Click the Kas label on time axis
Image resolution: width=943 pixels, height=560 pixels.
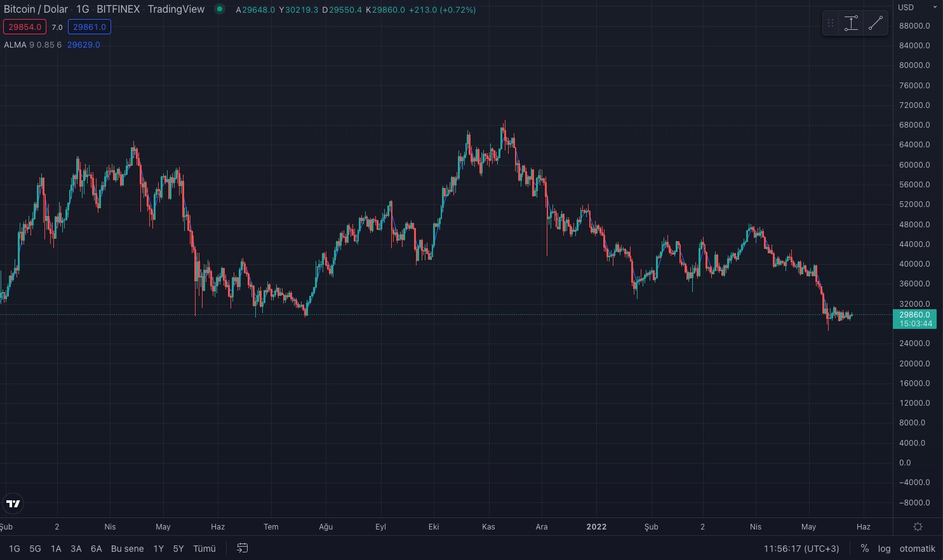[x=488, y=527]
